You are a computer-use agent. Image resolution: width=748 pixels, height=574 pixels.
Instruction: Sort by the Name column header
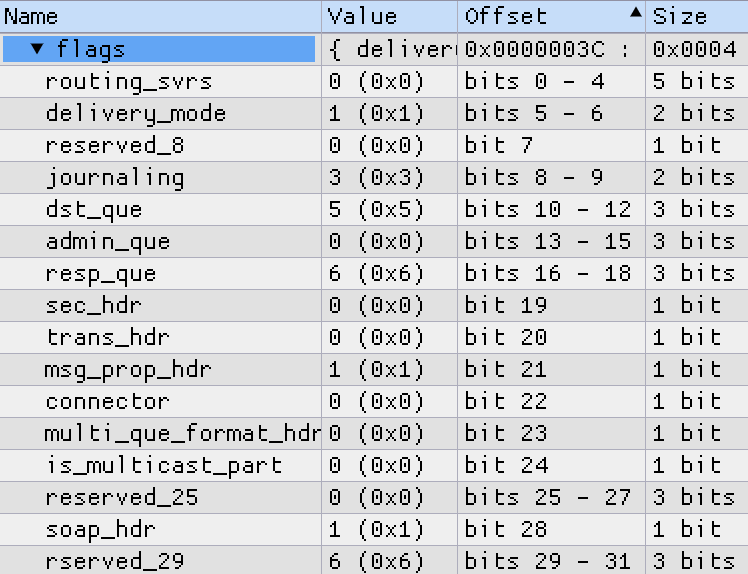pos(161,16)
